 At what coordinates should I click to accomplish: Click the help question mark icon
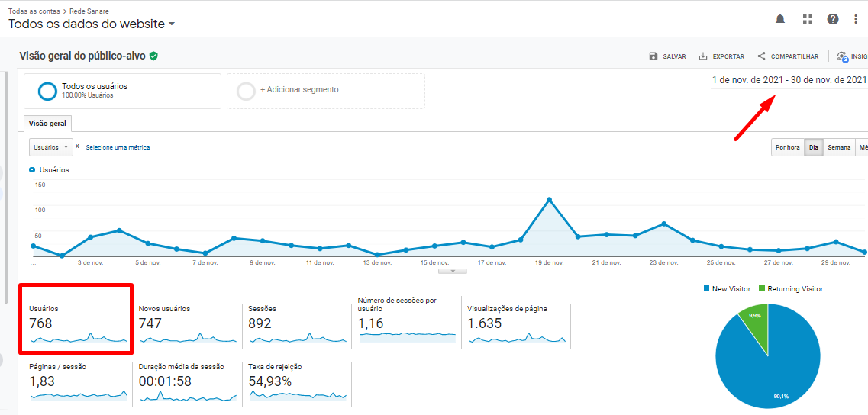click(833, 19)
